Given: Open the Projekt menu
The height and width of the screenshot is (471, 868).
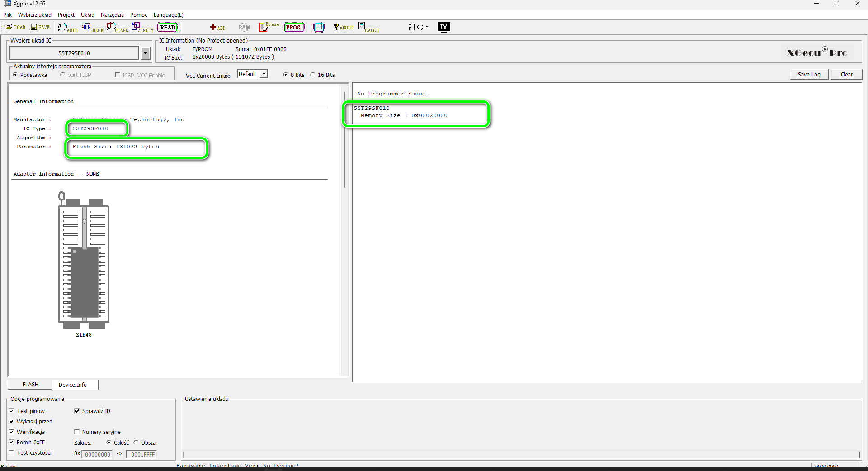Looking at the screenshot, I should (x=66, y=15).
